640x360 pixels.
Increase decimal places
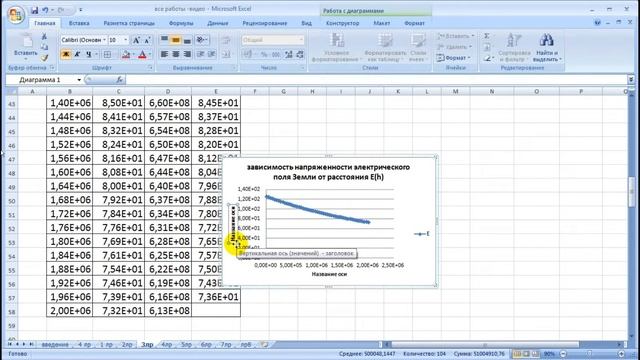289,54
